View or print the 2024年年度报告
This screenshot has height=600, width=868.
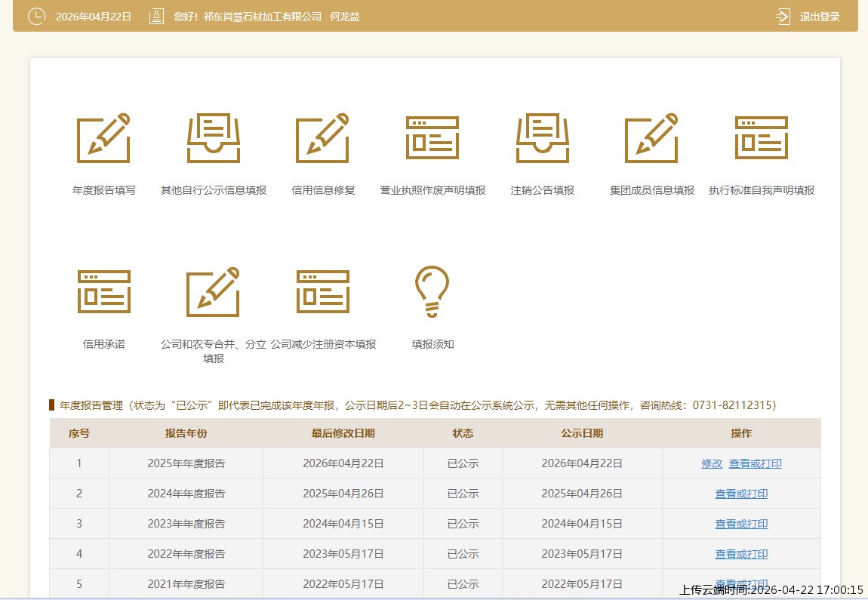tap(741, 494)
